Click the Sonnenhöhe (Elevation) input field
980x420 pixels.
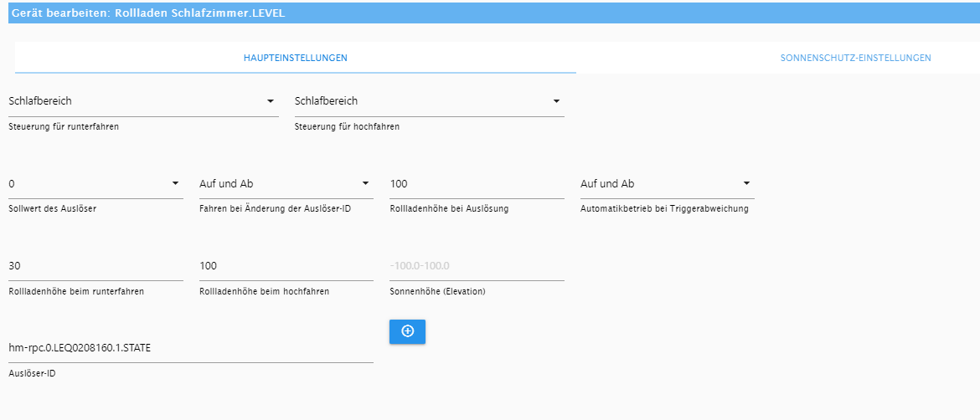[x=477, y=266]
